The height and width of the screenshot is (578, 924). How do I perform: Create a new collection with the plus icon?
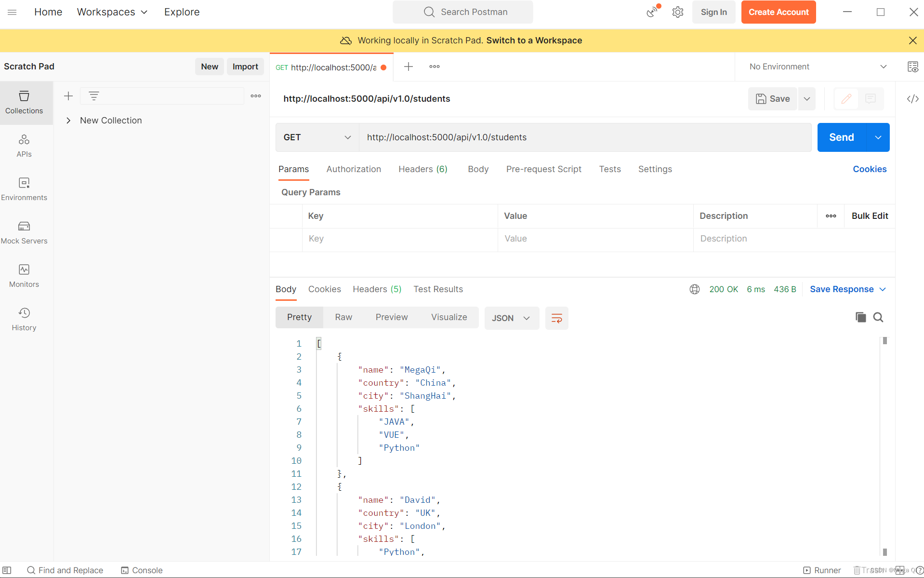[68, 96]
